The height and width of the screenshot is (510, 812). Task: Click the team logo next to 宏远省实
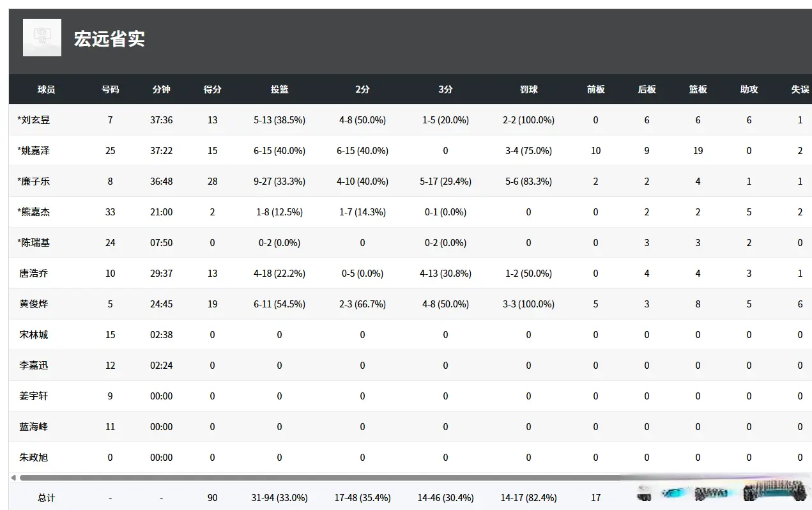click(42, 38)
